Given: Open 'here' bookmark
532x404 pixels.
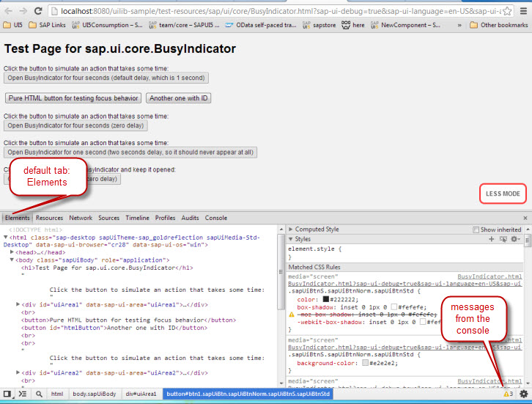Looking at the screenshot, I should [x=353, y=25].
